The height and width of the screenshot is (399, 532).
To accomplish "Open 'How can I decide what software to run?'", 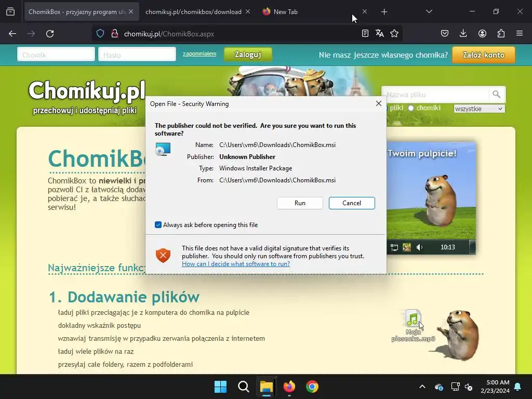I will point(236,263).
